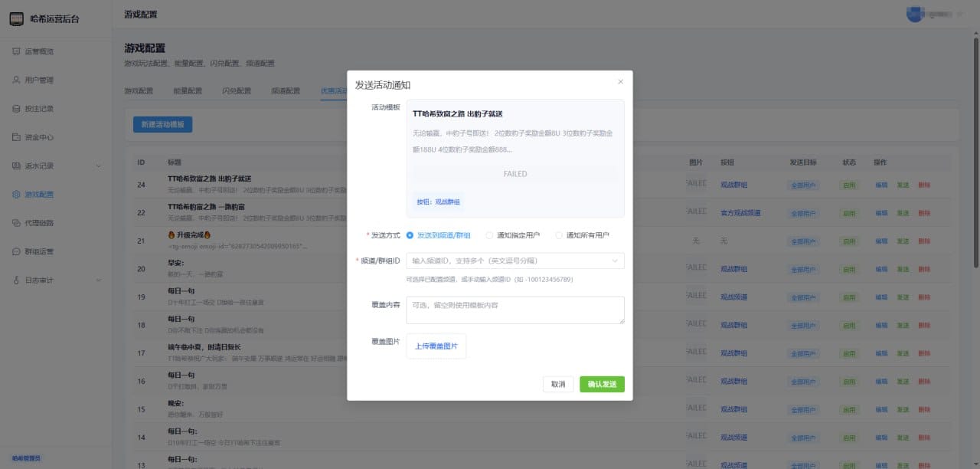Click the 确认发送 button
The image size is (980, 469).
(602, 384)
